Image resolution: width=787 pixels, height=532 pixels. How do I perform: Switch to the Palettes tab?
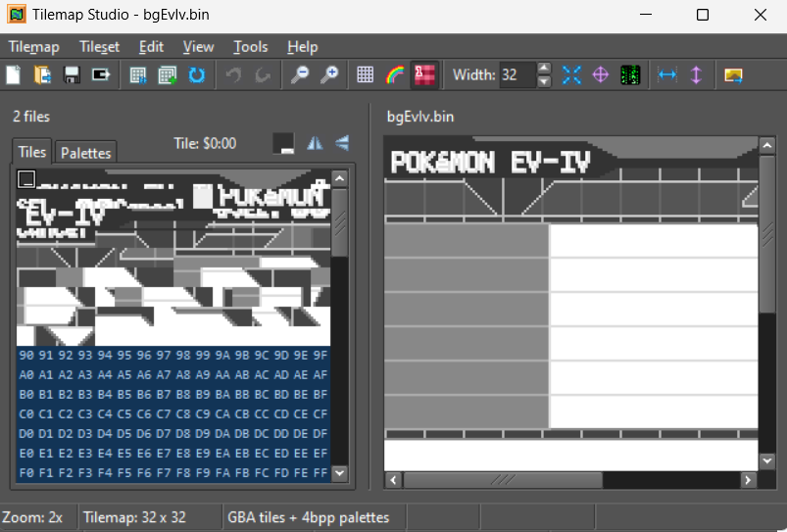coord(86,152)
